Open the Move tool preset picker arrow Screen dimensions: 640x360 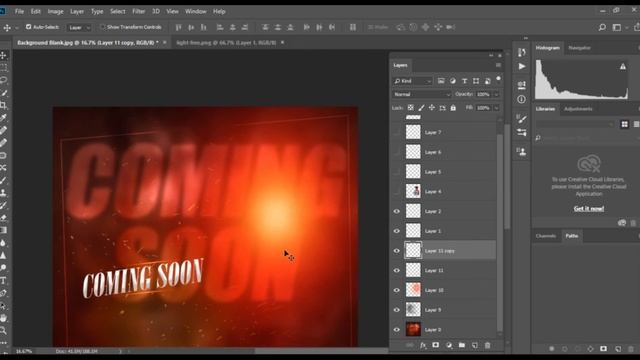17,27
